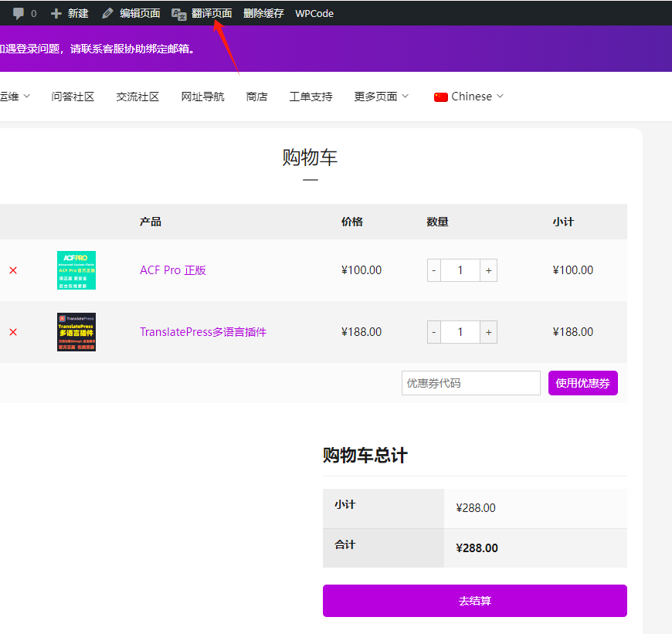The image size is (672, 634).
Task: Click the 优惠券代码 coupon input field
Action: coord(471,382)
